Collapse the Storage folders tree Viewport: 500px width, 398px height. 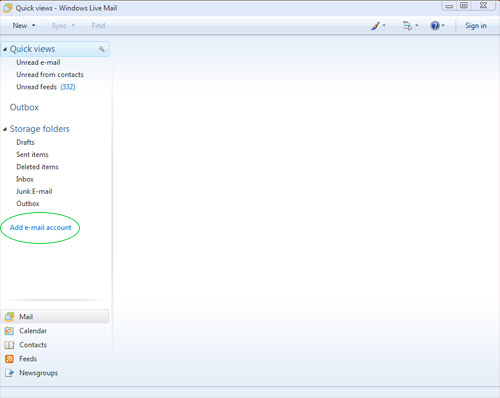point(5,129)
